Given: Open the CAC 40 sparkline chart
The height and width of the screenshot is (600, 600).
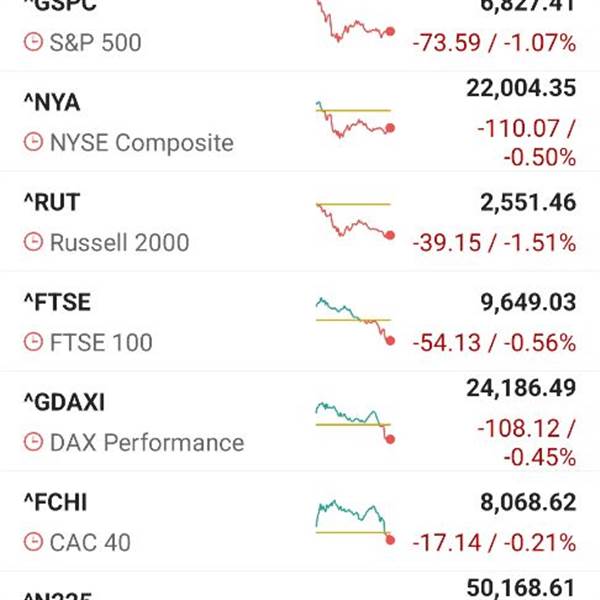Looking at the screenshot, I should (354, 520).
